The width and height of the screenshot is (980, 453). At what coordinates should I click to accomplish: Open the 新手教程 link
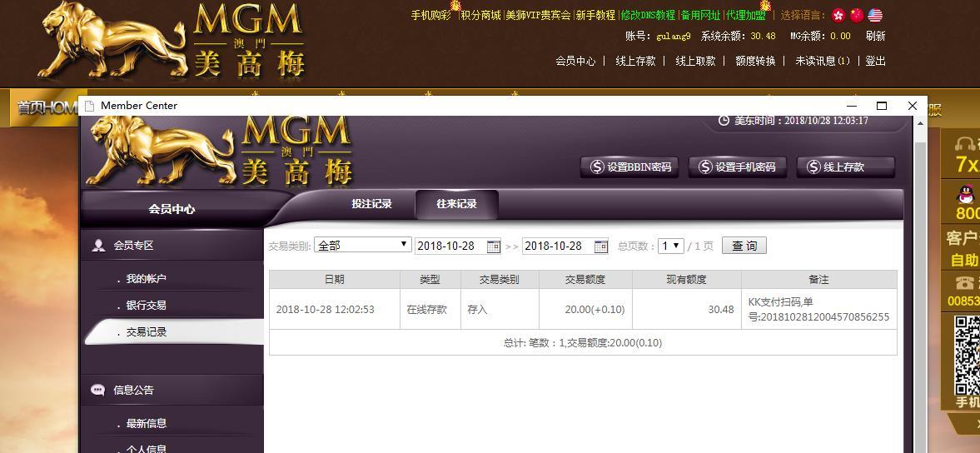click(x=595, y=15)
